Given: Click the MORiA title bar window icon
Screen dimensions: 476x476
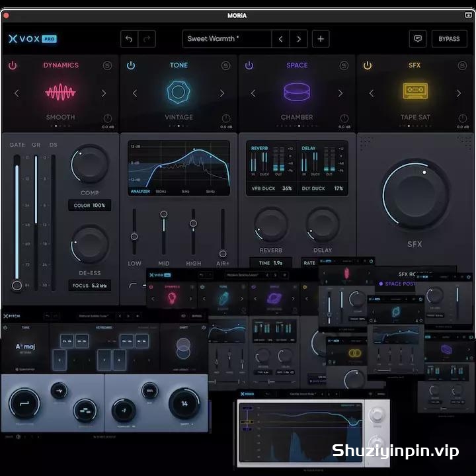Looking at the screenshot, I should point(468,15).
